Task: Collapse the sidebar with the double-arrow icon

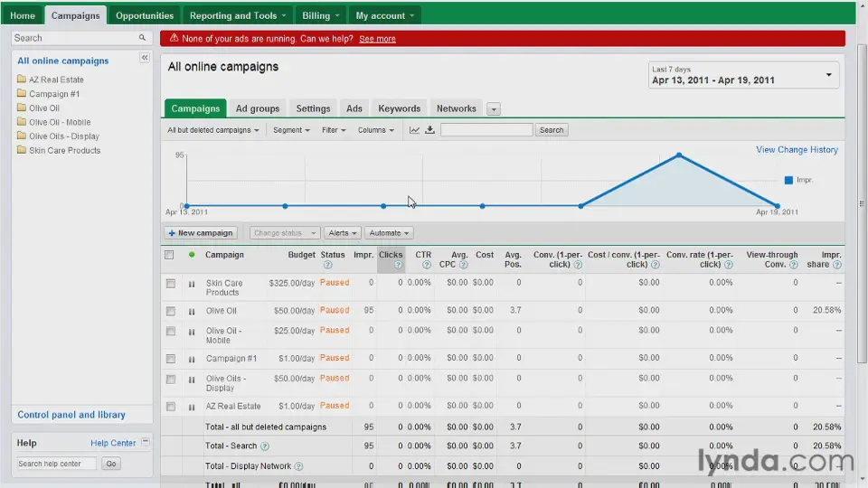Action: (x=145, y=58)
